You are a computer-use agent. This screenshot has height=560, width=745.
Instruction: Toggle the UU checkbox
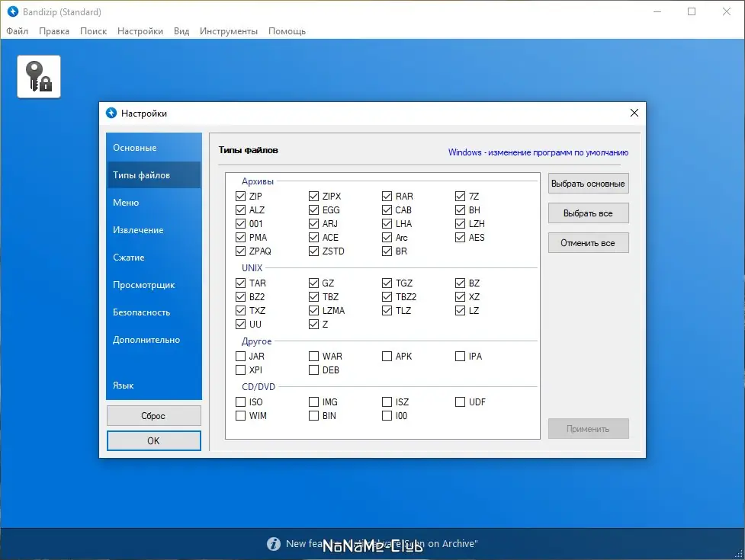[240, 324]
